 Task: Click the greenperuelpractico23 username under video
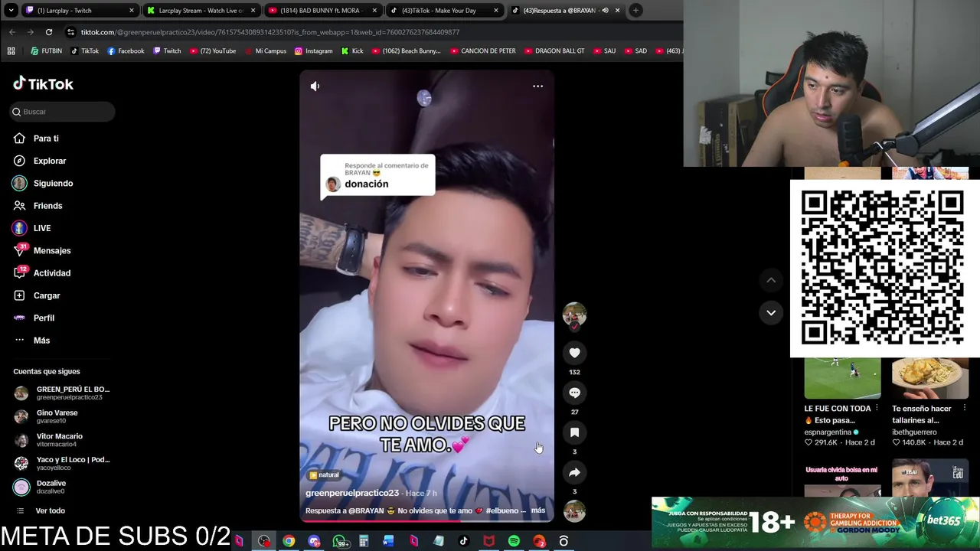click(x=352, y=493)
